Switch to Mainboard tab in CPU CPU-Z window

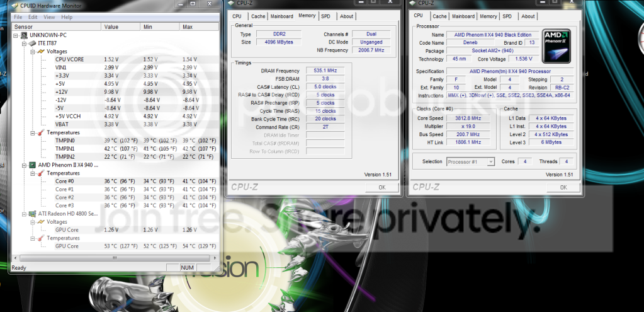pyautogui.click(x=463, y=16)
